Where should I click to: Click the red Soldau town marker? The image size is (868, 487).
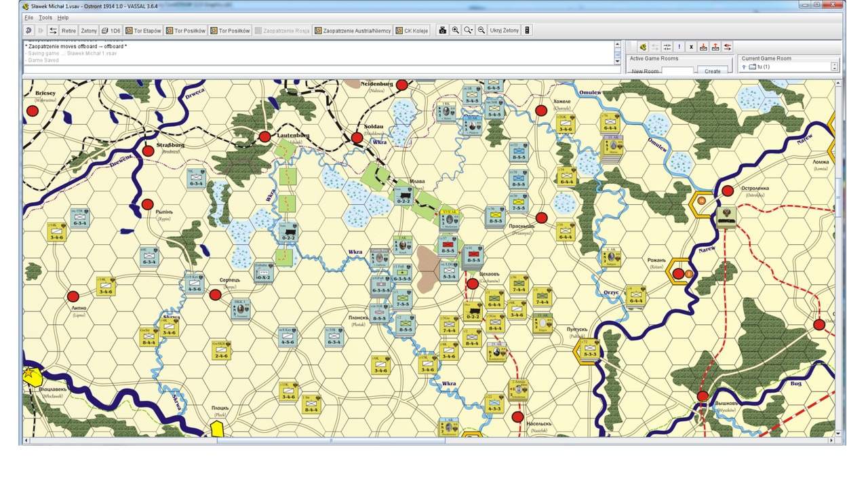click(357, 138)
